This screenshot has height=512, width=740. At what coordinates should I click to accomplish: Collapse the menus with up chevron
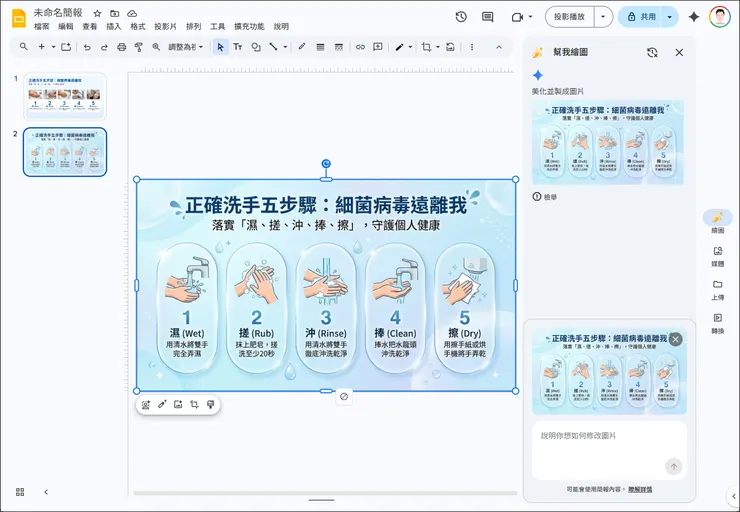(x=499, y=47)
